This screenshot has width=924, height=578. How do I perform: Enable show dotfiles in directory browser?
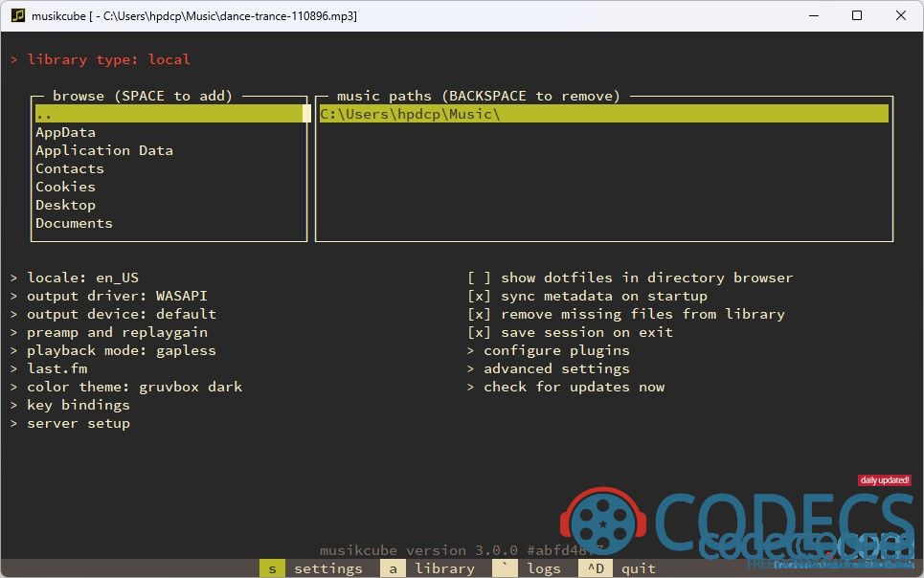click(x=631, y=278)
